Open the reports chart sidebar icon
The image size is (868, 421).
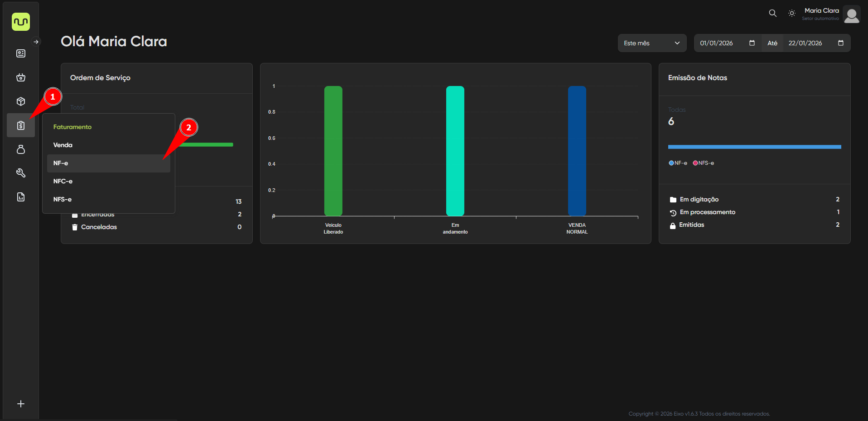tap(21, 197)
